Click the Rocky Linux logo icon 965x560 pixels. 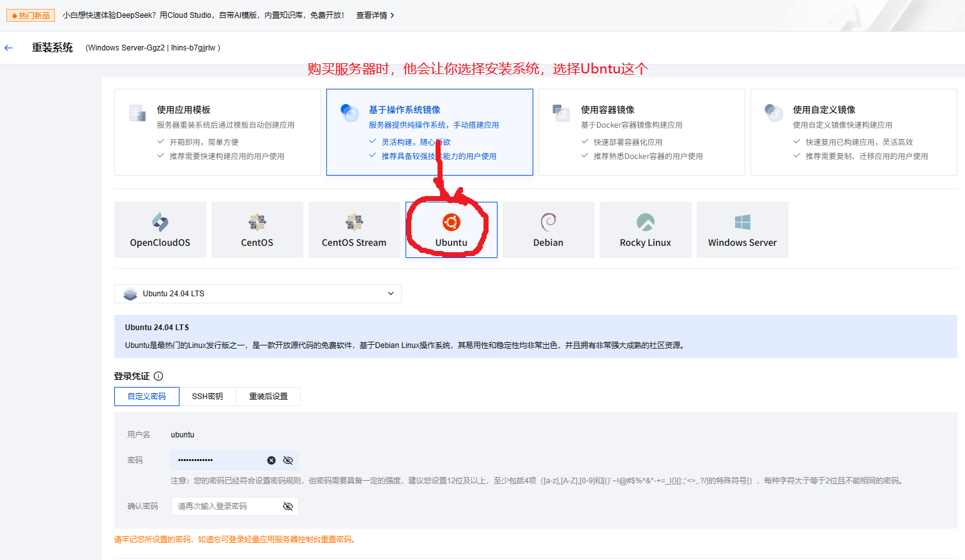tap(646, 222)
